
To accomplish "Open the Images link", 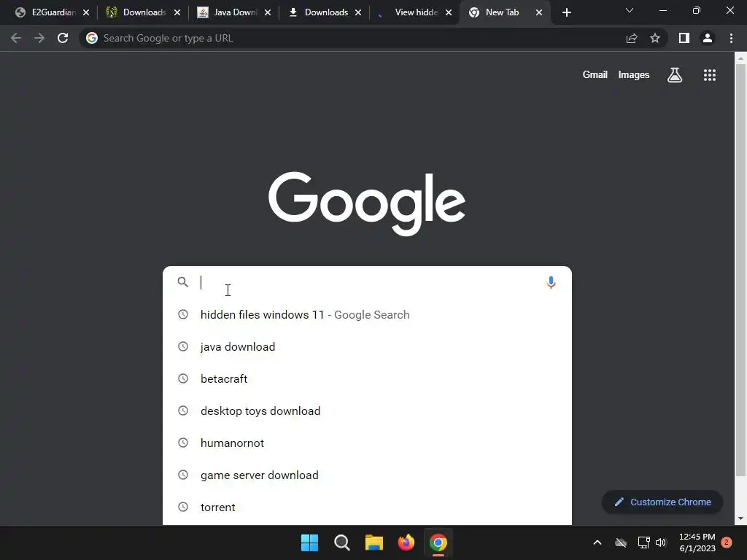I will pyautogui.click(x=634, y=75).
